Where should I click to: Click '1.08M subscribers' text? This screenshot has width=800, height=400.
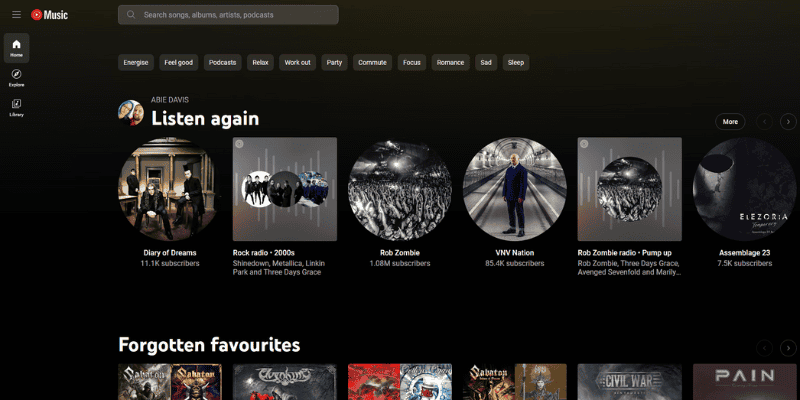[x=400, y=263]
